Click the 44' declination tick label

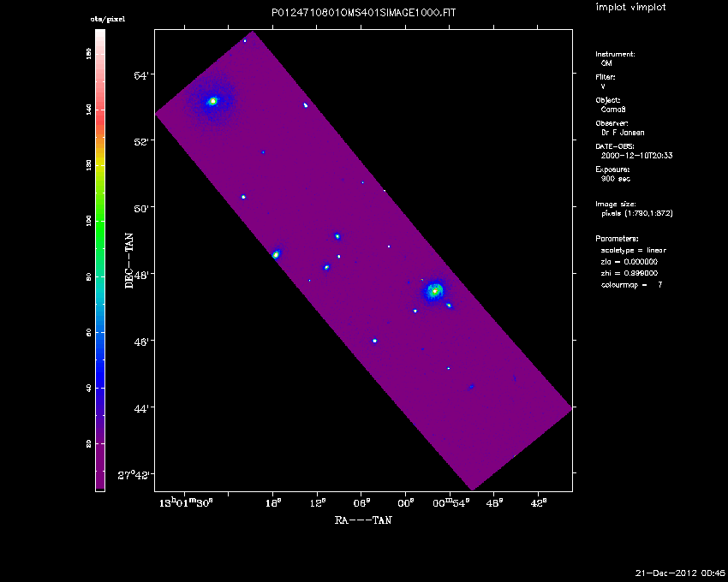141,409
